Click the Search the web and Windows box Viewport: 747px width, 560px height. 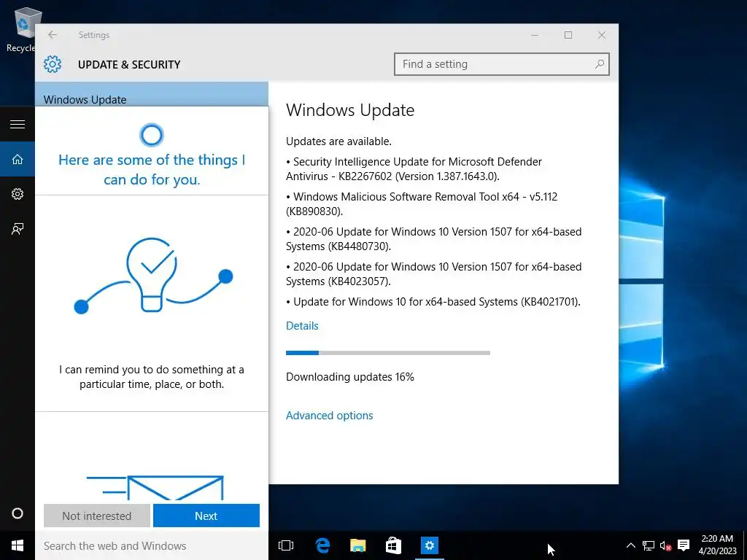(x=152, y=545)
